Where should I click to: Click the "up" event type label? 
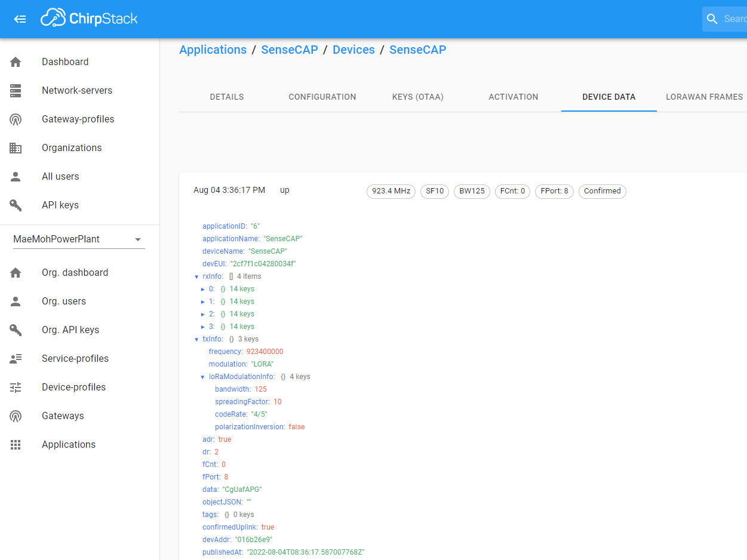[285, 190]
